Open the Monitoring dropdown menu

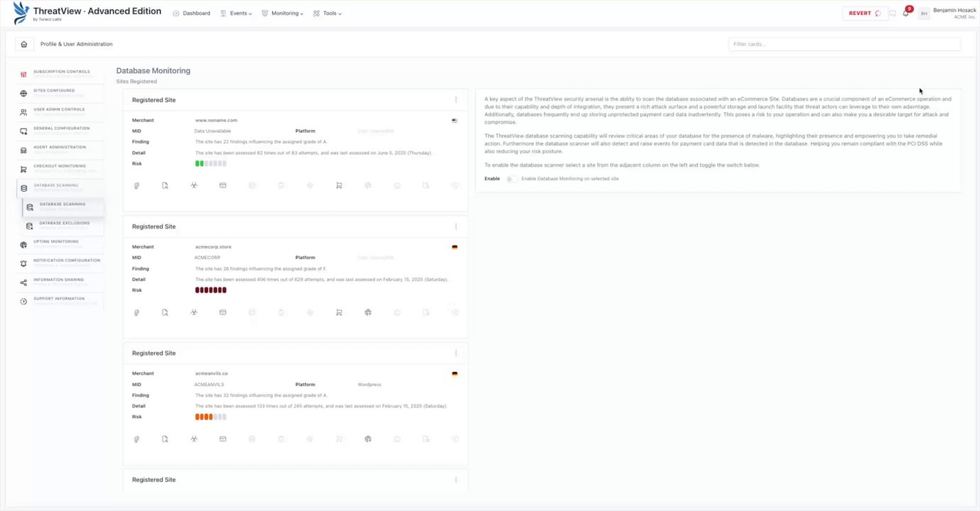283,13
